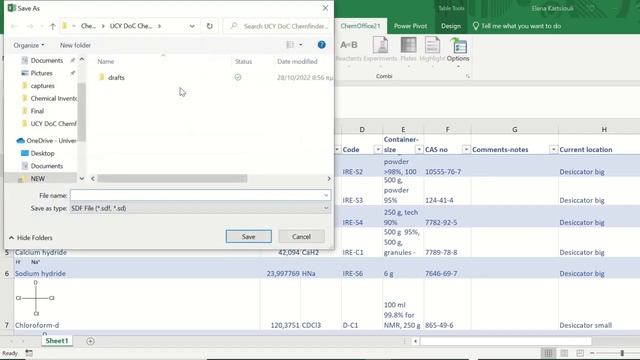The width and height of the screenshot is (640, 360).
Task: Switch to the ChemOffice21 ribbon tab
Action: [360, 26]
